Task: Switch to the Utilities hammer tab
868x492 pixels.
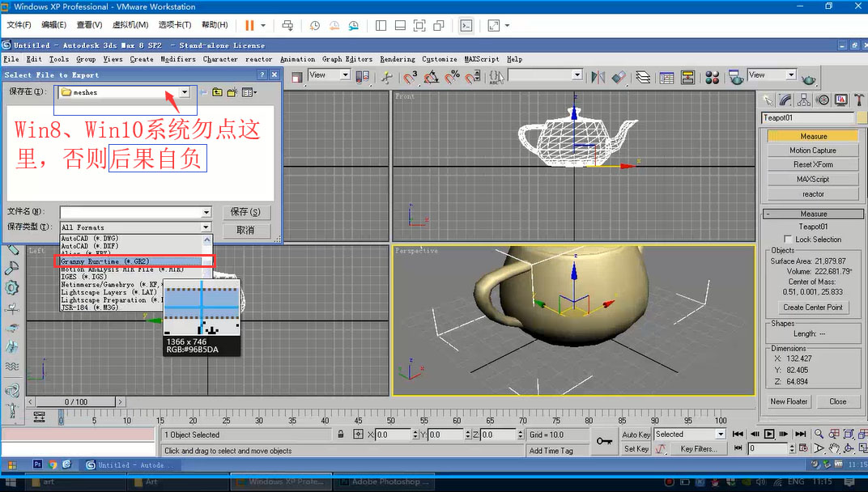Action: [x=859, y=100]
